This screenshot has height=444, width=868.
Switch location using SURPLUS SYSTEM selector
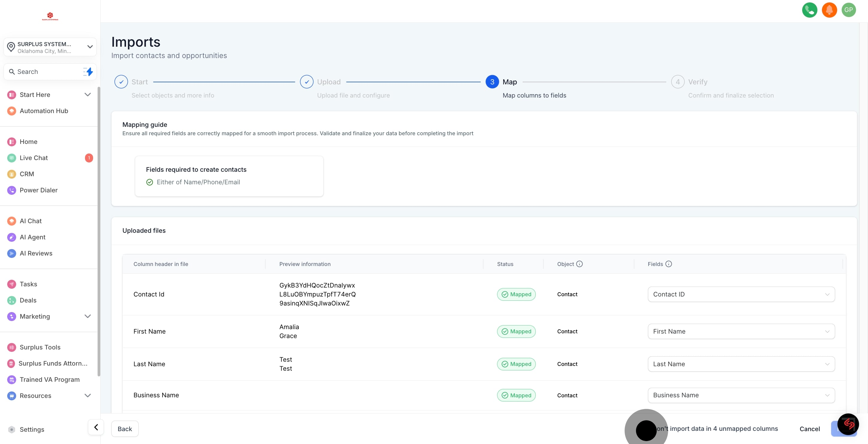coord(50,47)
